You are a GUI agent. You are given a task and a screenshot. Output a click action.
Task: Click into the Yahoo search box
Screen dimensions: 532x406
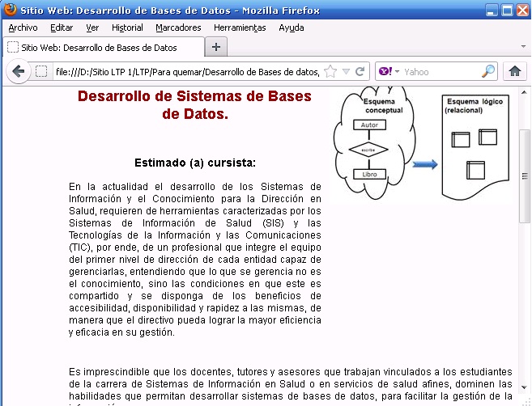click(440, 71)
